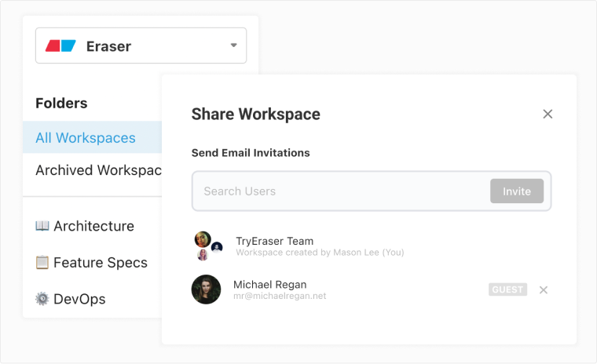This screenshot has height=364, width=597.
Task: Click the TryEraser Team avatar group
Action: (208, 246)
